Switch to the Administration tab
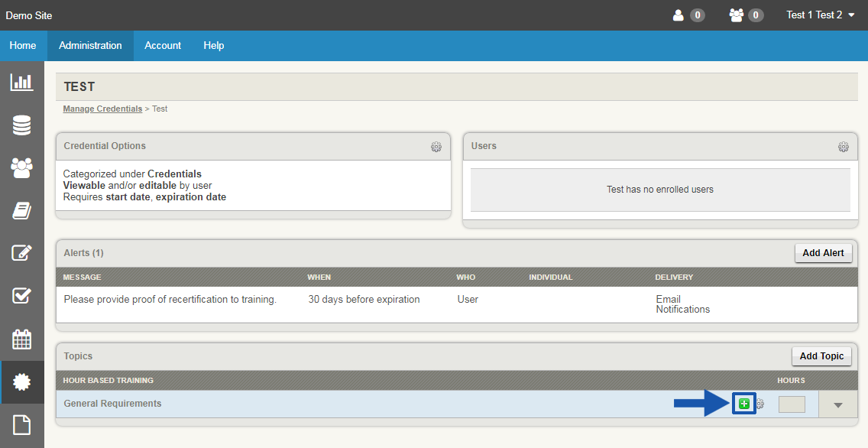 click(x=89, y=45)
